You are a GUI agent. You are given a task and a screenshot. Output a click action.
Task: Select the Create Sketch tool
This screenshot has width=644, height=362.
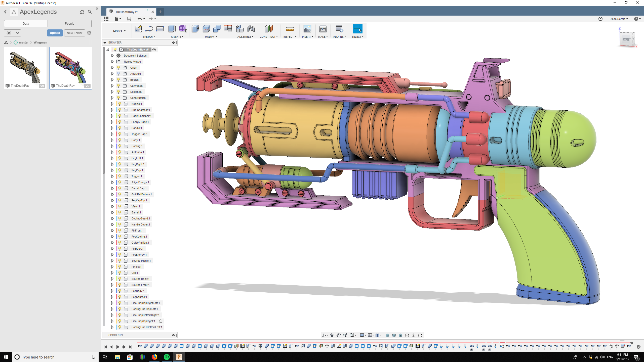point(138,29)
